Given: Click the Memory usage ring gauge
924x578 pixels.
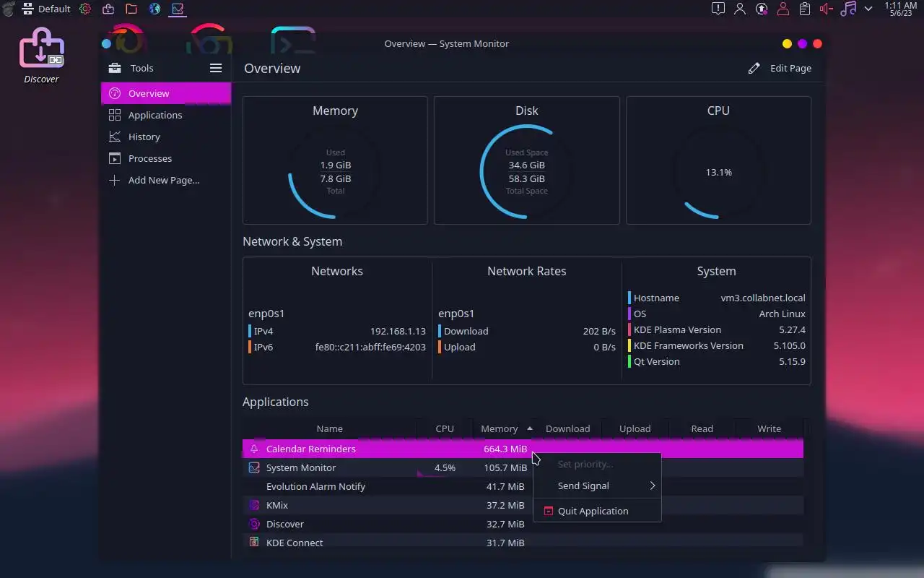Looking at the screenshot, I should click(x=335, y=172).
